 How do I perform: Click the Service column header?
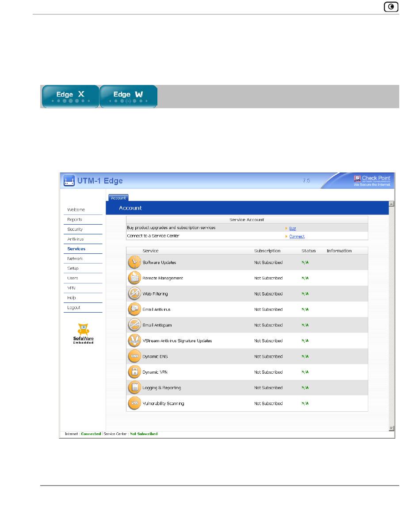click(x=150, y=251)
